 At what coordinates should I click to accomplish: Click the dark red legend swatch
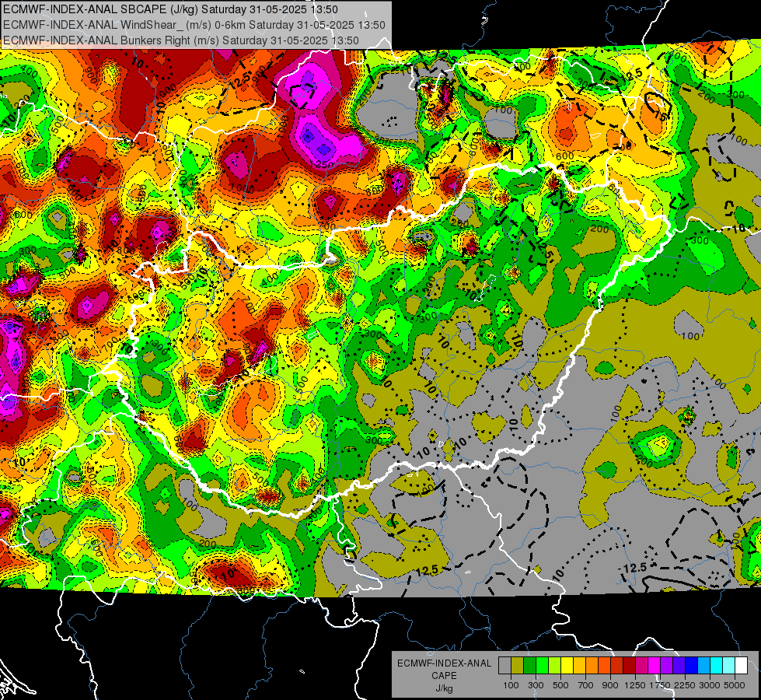630,666
